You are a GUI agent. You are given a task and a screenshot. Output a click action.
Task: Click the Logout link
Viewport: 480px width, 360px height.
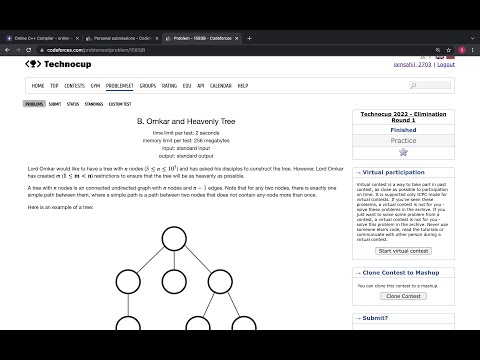(x=446, y=64)
